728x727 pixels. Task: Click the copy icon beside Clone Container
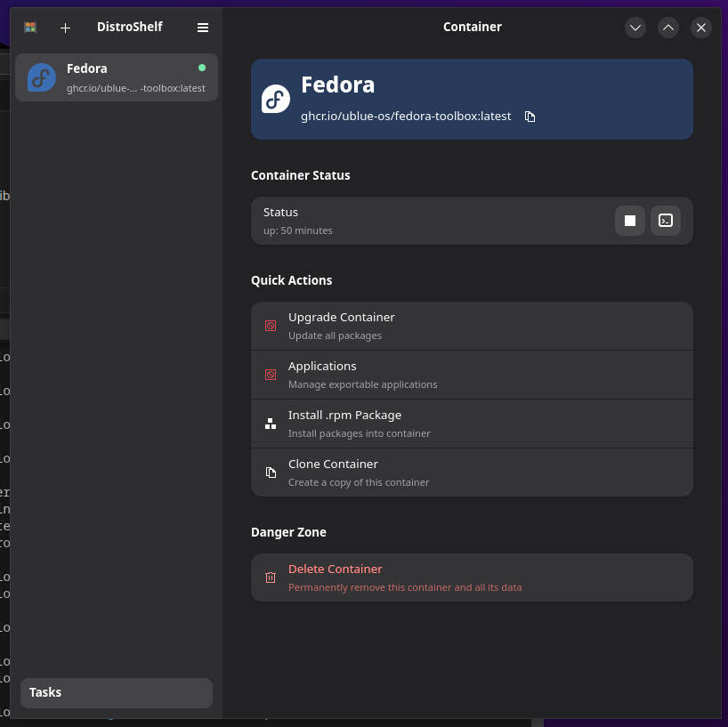pos(271,473)
